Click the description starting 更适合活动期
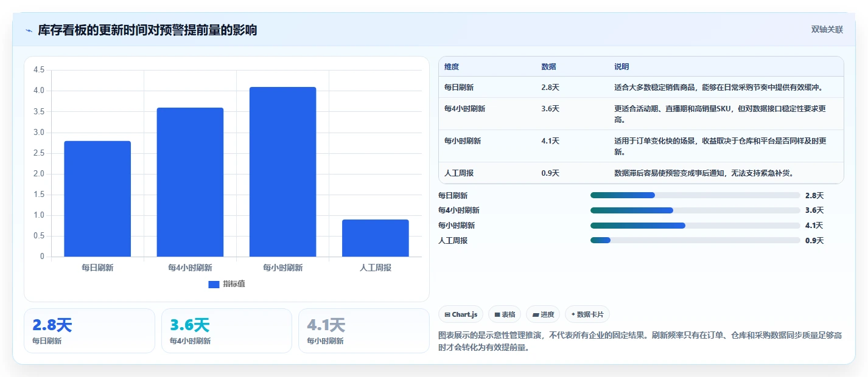 [720, 114]
